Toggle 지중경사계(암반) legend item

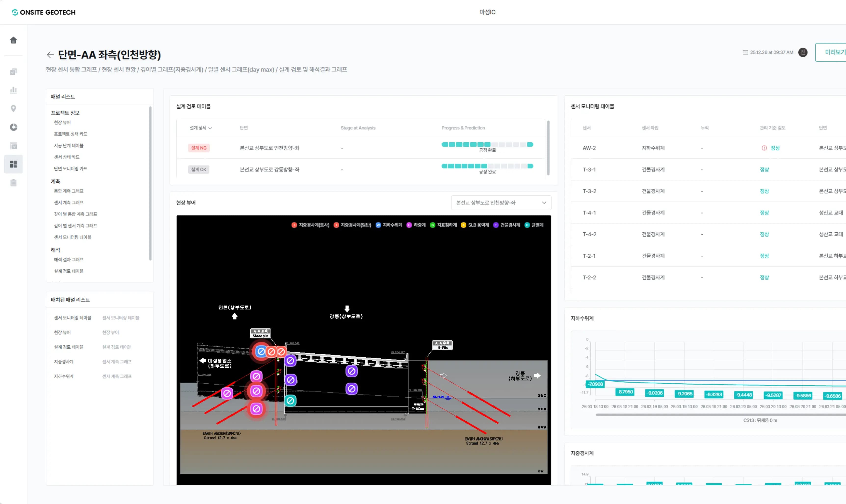(x=353, y=225)
